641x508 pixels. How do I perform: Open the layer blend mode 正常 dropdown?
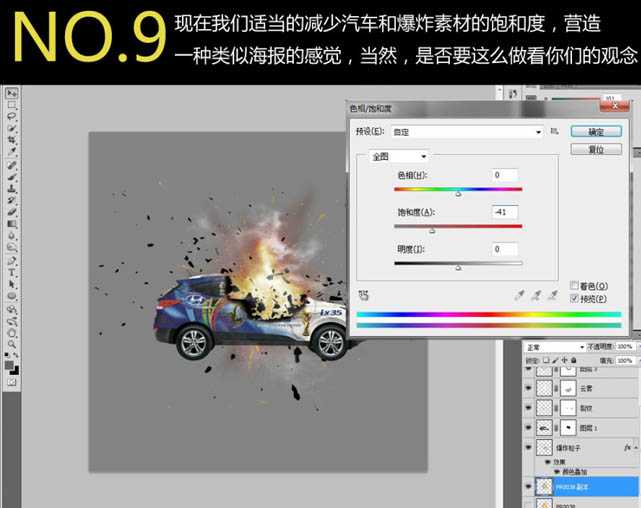click(556, 346)
